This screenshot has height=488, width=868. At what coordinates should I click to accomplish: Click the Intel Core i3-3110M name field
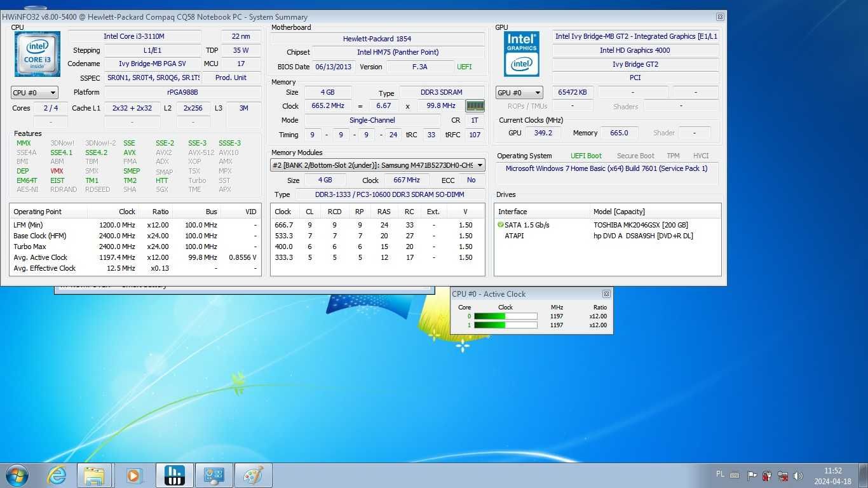134,36
